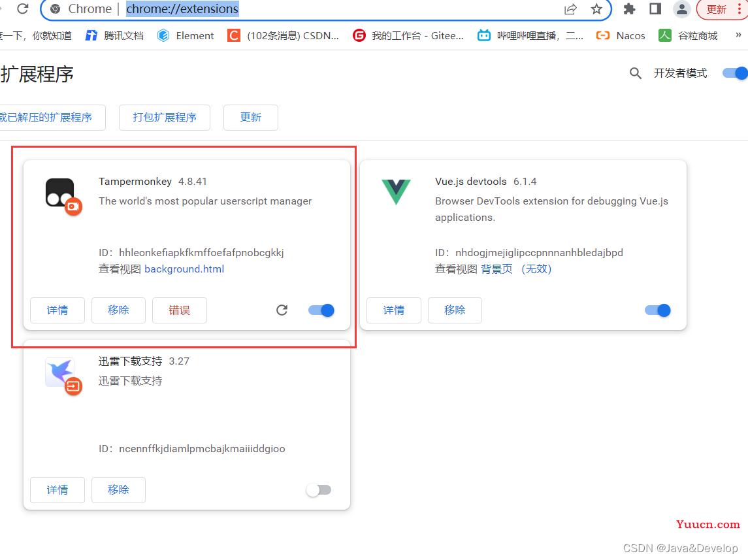Image resolution: width=748 pixels, height=560 pixels.
Task: Click the 扩展程序 page heading
Action: [37, 74]
